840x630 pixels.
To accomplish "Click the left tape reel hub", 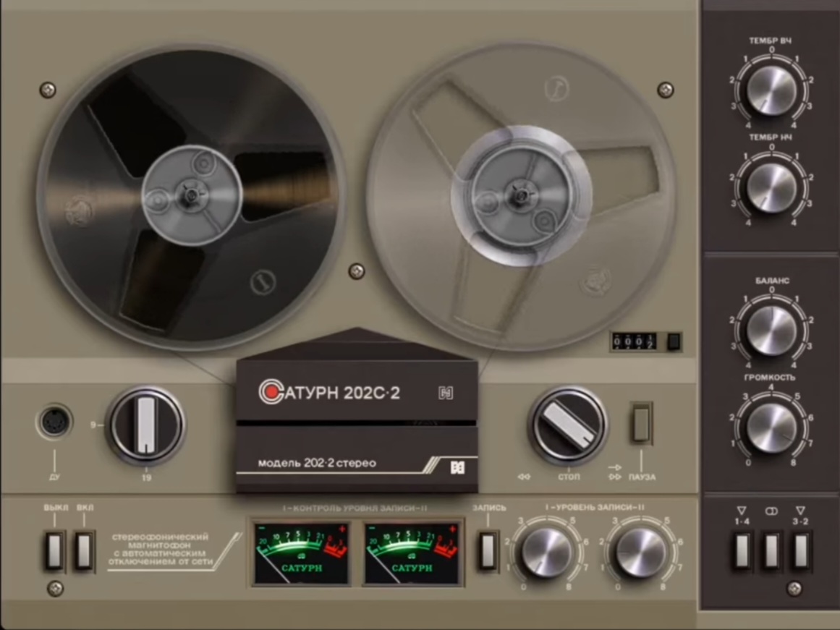I will [x=191, y=194].
